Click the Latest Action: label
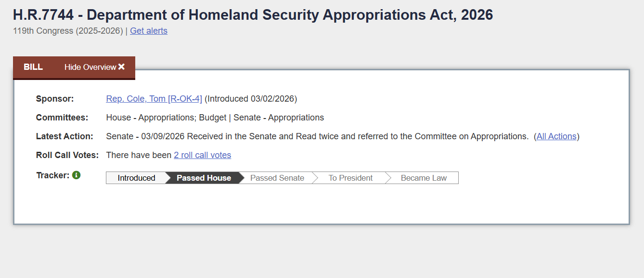Image resolution: width=644 pixels, height=278 pixels. pyautogui.click(x=64, y=136)
